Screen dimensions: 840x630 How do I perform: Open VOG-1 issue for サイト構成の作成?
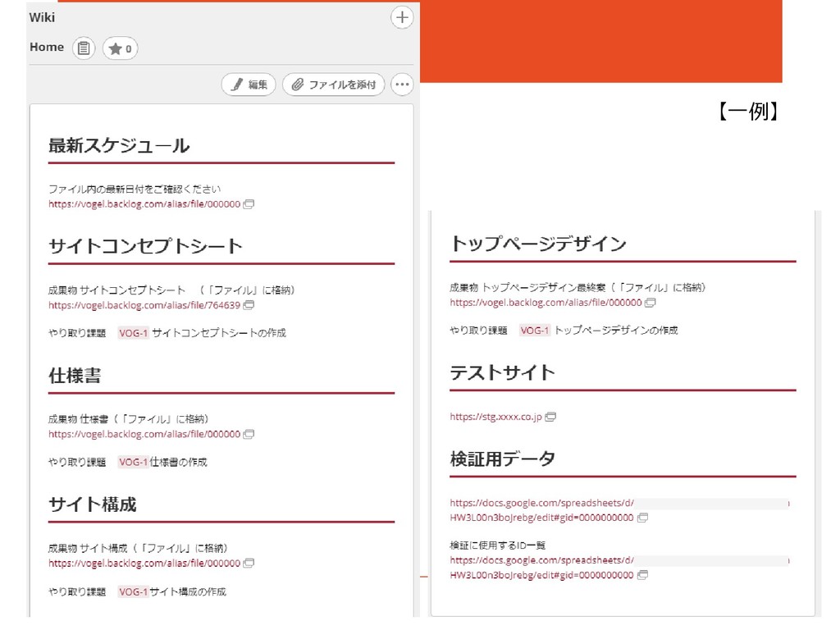tap(133, 592)
